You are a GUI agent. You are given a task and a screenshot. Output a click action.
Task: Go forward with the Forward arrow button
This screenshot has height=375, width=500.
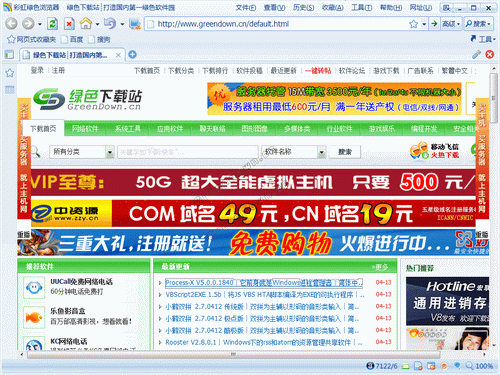(28, 24)
